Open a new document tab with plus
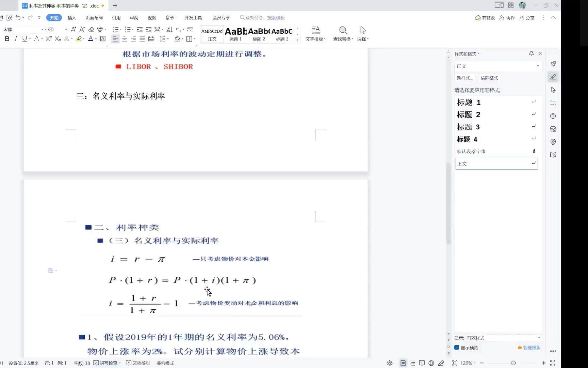The height and width of the screenshot is (368, 588). (x=115, y=5)
